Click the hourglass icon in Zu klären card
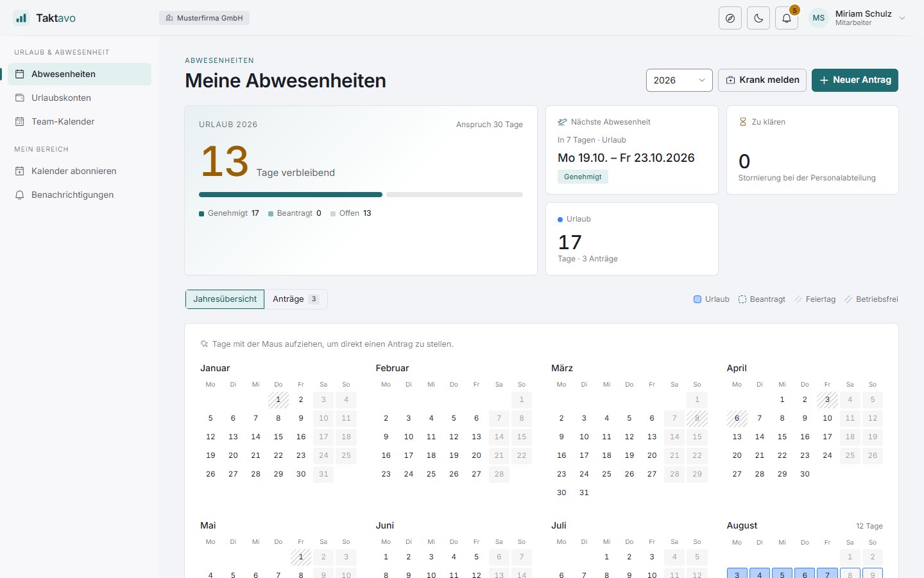The width and height of the screenshot is (924, 578). pos(743,121)
